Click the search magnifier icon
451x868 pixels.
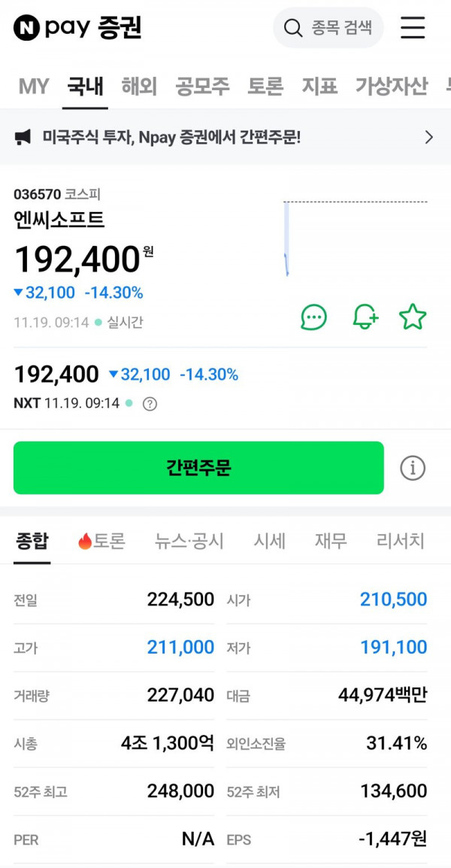[x=292, y=29]
